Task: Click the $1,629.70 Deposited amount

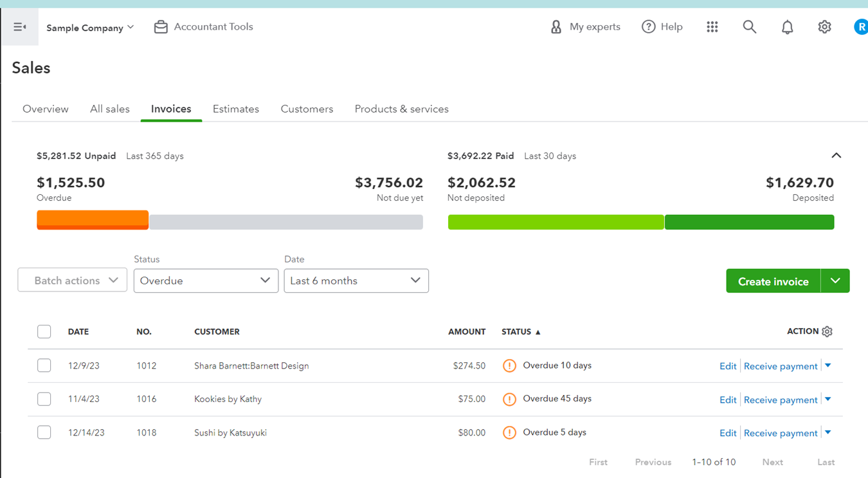Action: pyautogui.click(x=800, y=183)
